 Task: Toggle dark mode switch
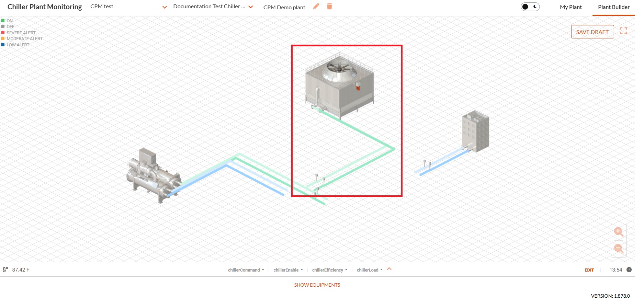tap(530, 7)
